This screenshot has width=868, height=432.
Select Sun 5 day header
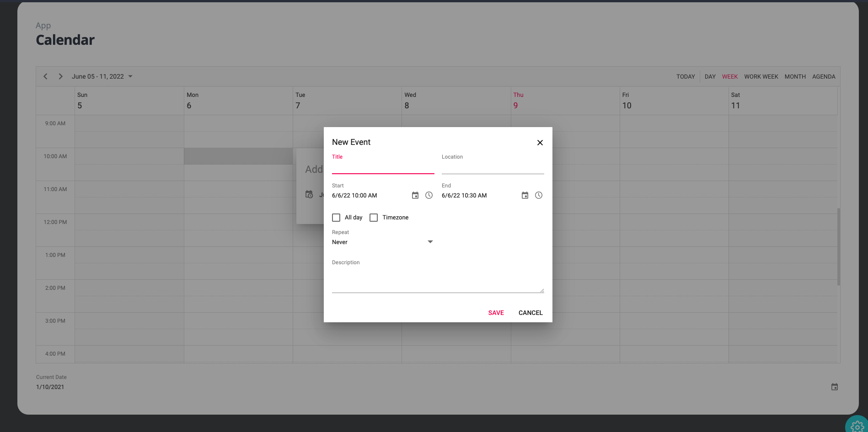[129, 101]
